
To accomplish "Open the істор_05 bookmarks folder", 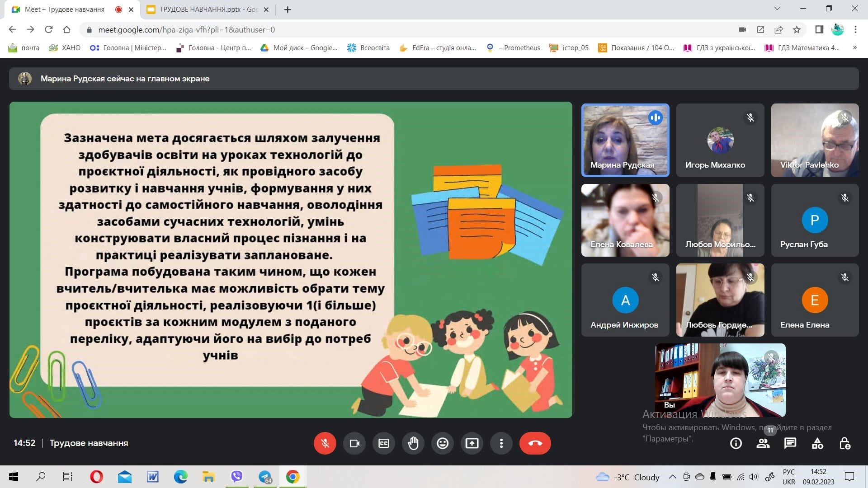I will 569,48.
